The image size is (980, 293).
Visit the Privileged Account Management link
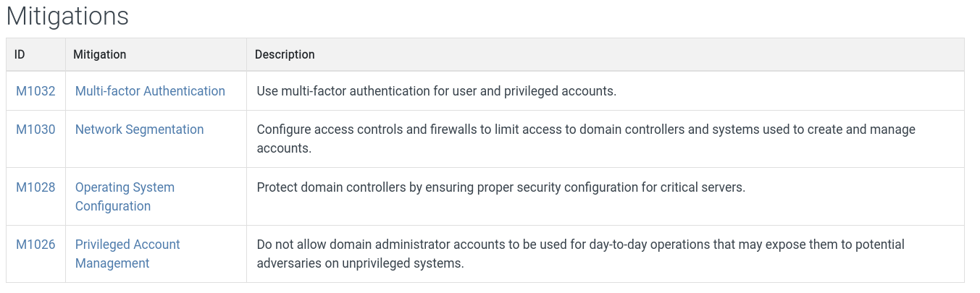point(127,253)
